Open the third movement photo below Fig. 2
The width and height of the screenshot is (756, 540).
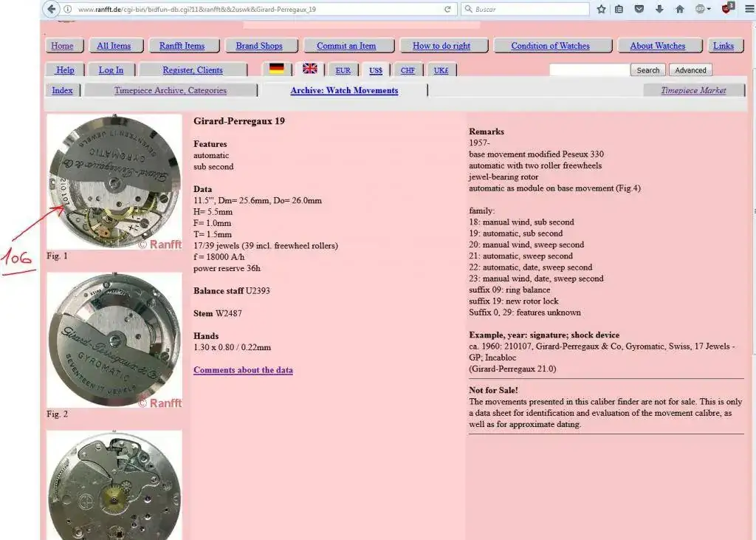(x=114, y=485)
